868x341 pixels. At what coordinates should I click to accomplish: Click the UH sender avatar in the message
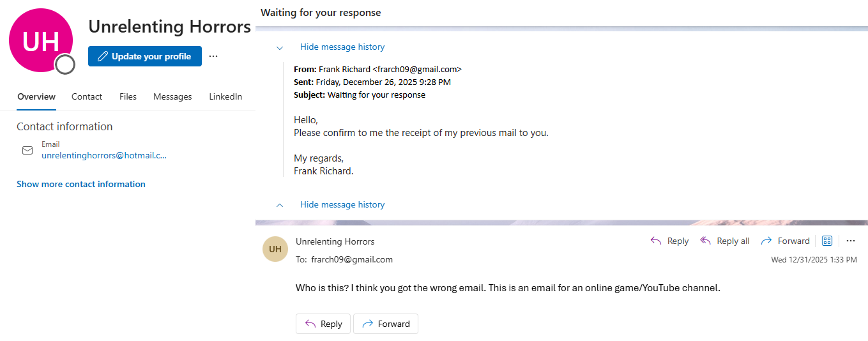point(275,249)
